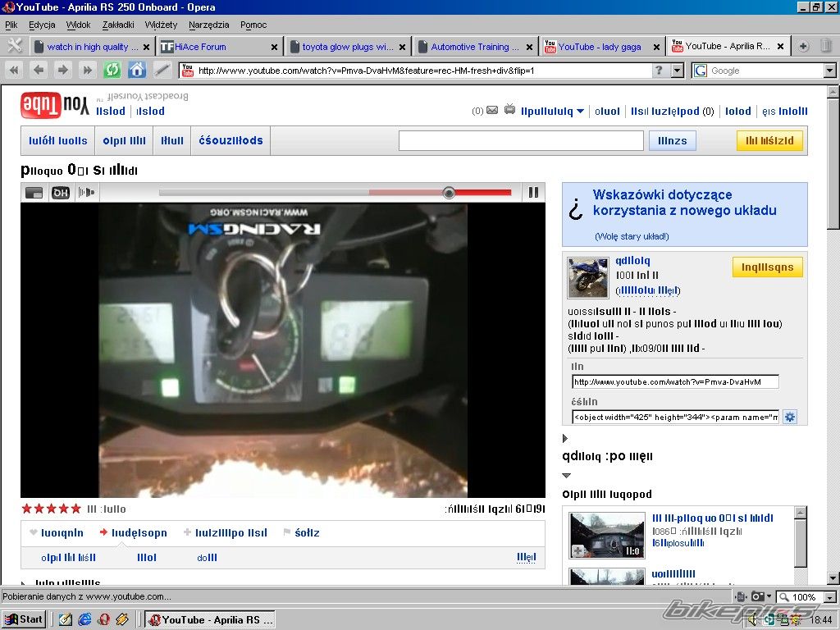Open a new tab with the plus icon
840x630 pixels.
coord(803,47)
